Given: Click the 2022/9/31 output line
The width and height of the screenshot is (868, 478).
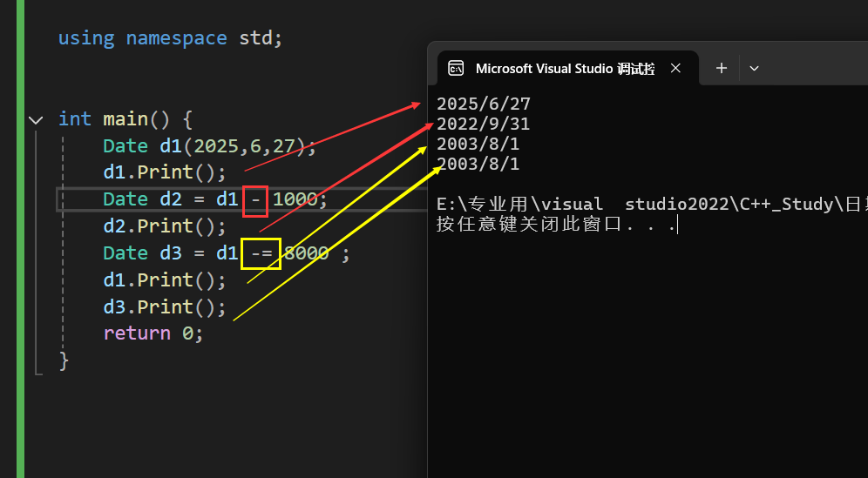Looking at the screenshot, I should (484, 125).
